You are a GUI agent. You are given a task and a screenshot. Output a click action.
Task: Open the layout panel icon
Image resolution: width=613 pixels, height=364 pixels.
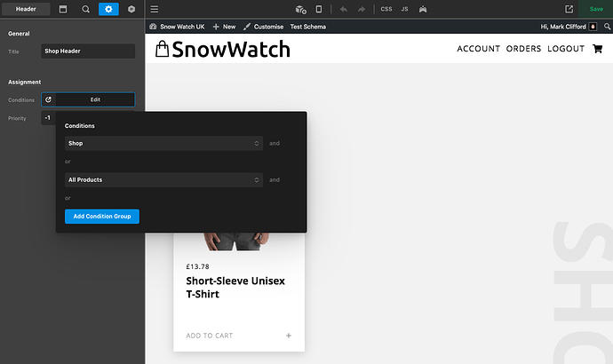click(x=63, y=9)
